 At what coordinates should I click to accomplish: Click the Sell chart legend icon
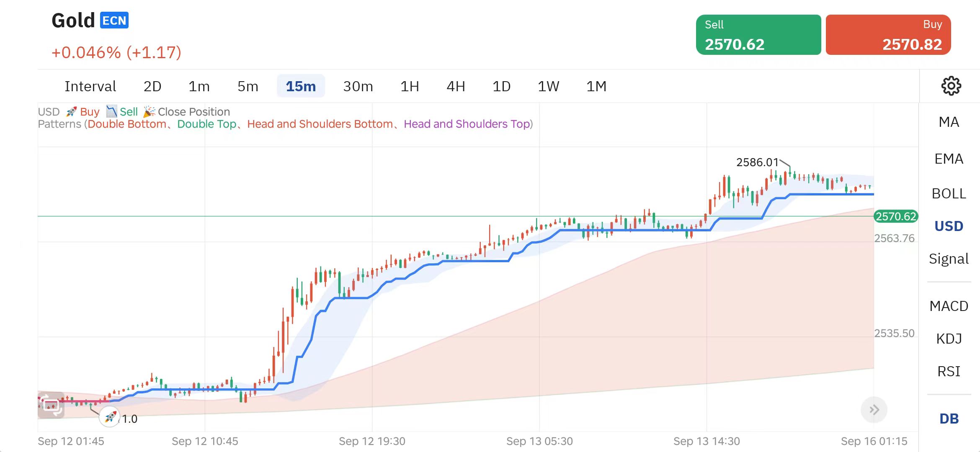tap(111, 112)
